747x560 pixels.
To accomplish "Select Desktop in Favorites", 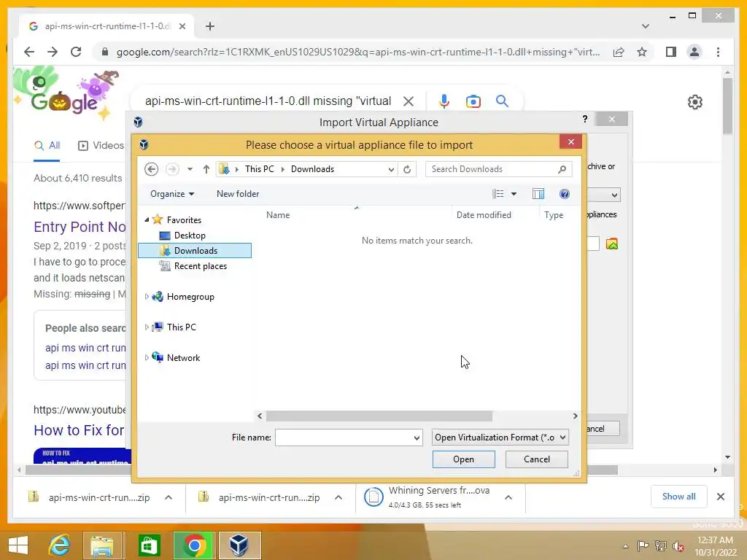I will pyautogui.click(x=190, y=236).
